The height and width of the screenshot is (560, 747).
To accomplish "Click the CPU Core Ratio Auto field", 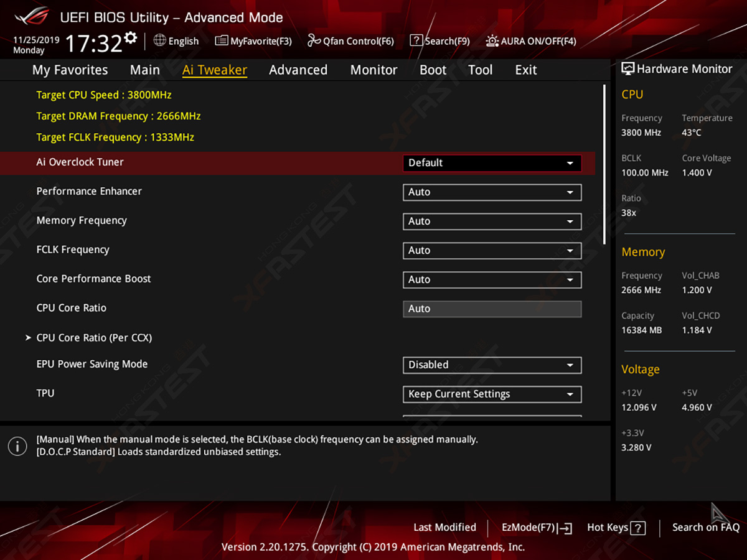I will [492, 309].
